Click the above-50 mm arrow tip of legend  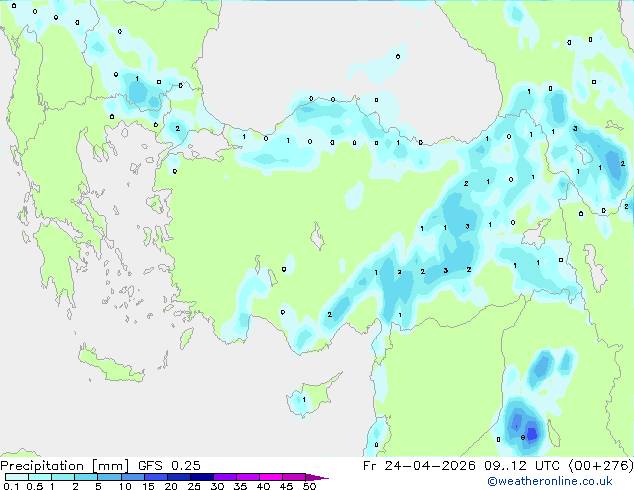(317, 478)
